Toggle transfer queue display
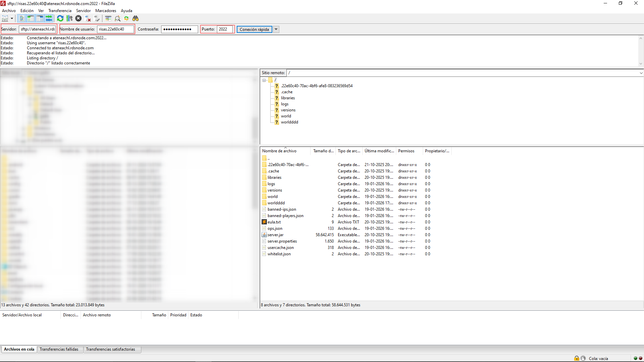Image resolution: width=644 pixels, height=362 pixels. coord(49,18)
